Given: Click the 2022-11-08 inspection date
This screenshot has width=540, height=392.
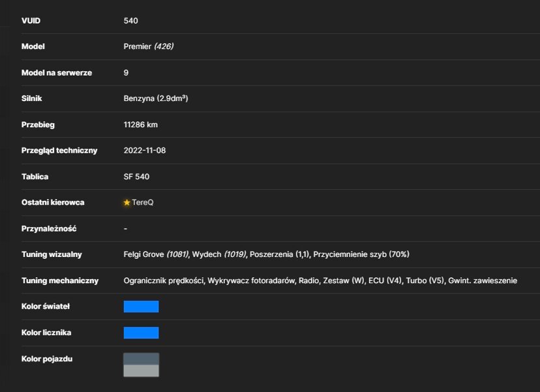Looking at the screenshot, I should pyautogui.click(x=145, y=151).
